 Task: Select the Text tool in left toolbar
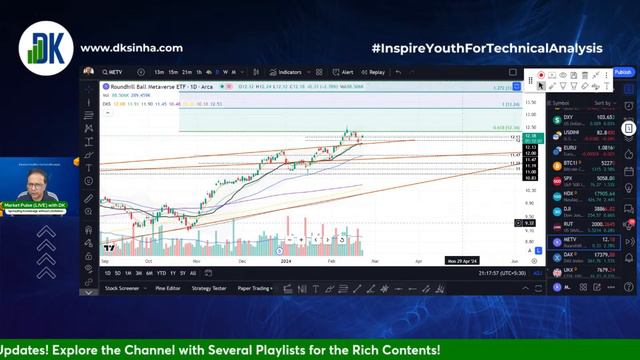[x=89, y=168]
